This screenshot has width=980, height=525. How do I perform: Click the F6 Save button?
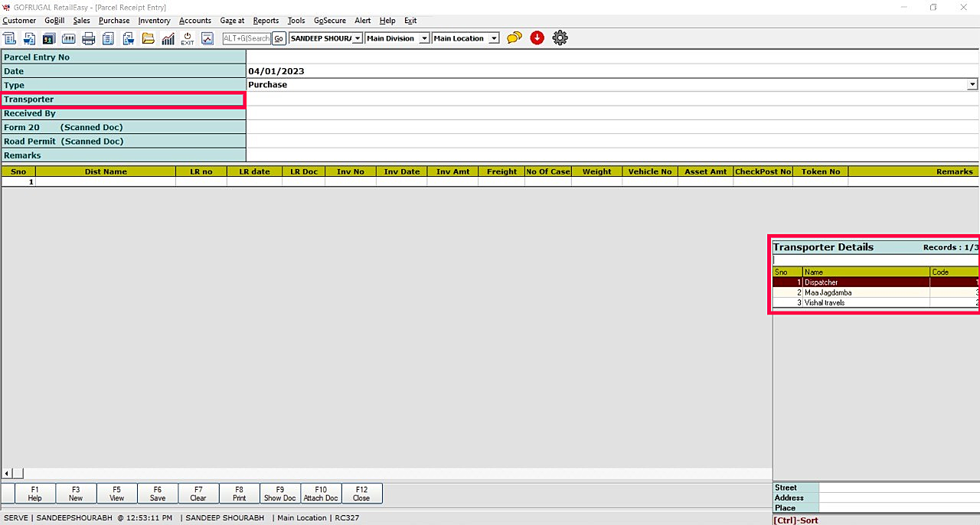point(157,494)
